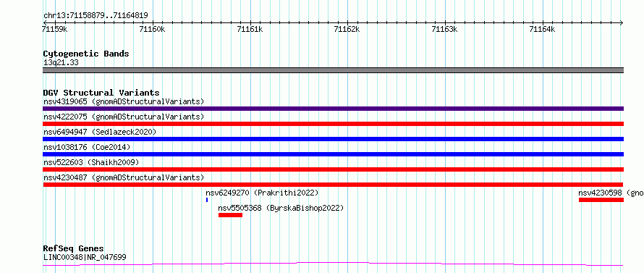Click the nsv5505368 (ByrskaBishop2022) label

281,208
